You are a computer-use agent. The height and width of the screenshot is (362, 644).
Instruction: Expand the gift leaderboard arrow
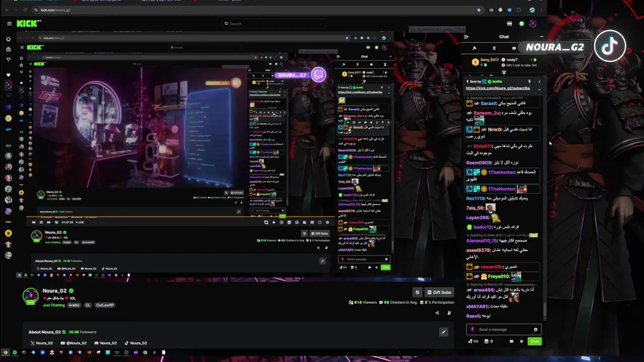coord(504,73)
